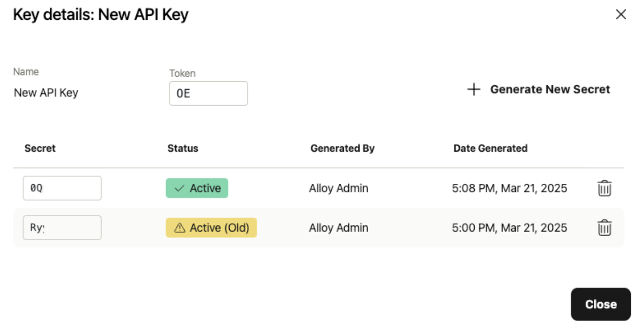Screen dimensions: 644x331
Task: Click the Secret column header
Action: pos(40,148)
